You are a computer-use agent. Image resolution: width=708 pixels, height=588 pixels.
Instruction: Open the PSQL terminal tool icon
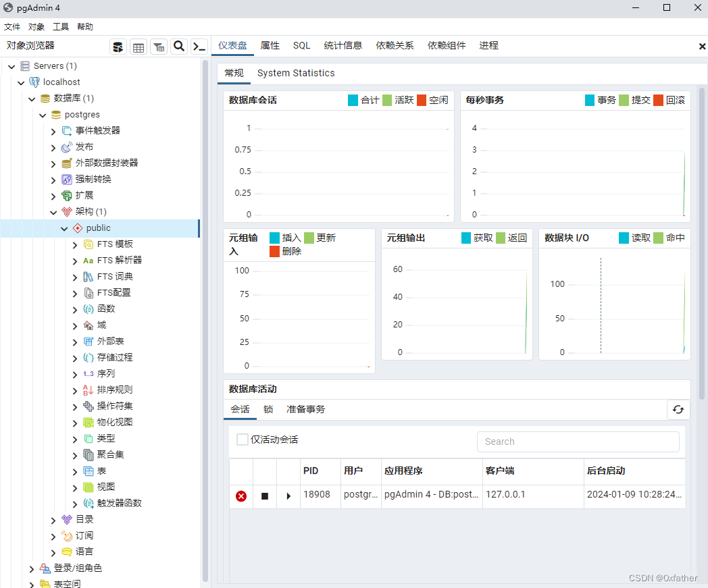(x=199, y=46)
